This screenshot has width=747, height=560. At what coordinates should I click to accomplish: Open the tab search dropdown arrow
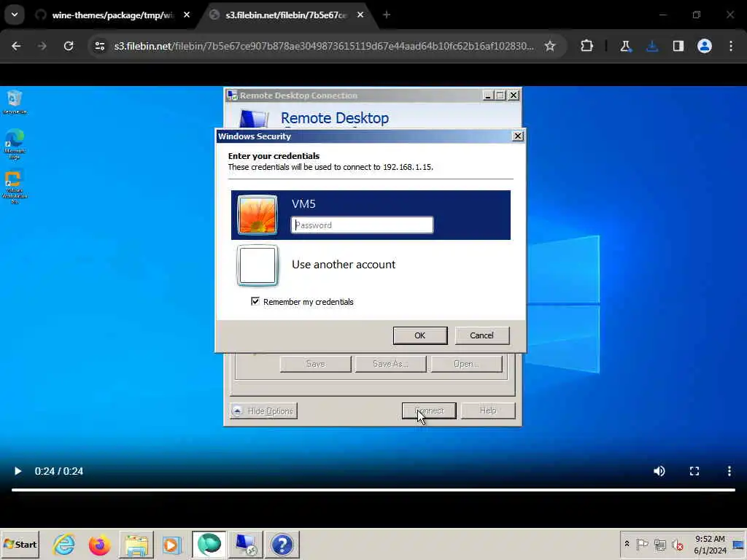coord(15,15)
